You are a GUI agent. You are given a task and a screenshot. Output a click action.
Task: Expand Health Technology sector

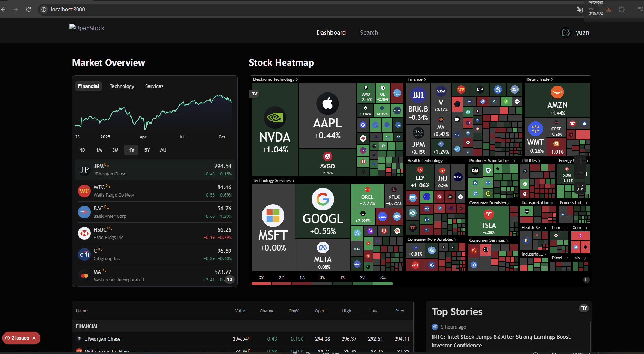427,161
